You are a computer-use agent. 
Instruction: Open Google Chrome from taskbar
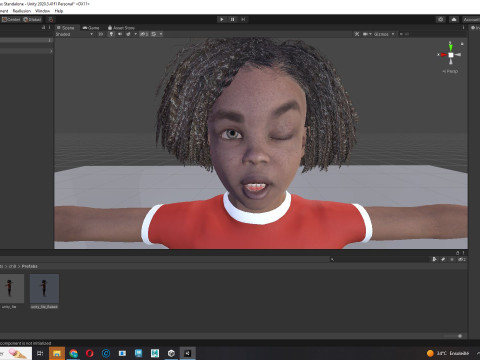73,353
